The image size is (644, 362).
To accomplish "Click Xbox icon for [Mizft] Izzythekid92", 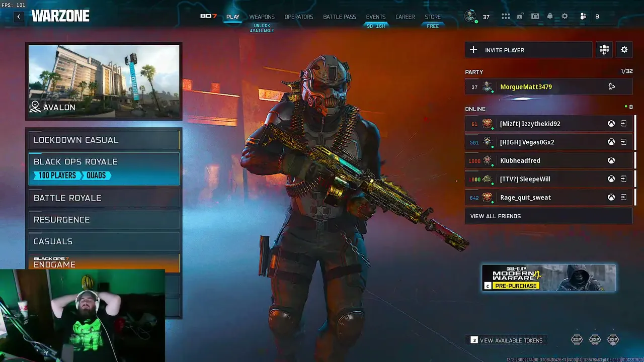I will (x=611, y=124).
